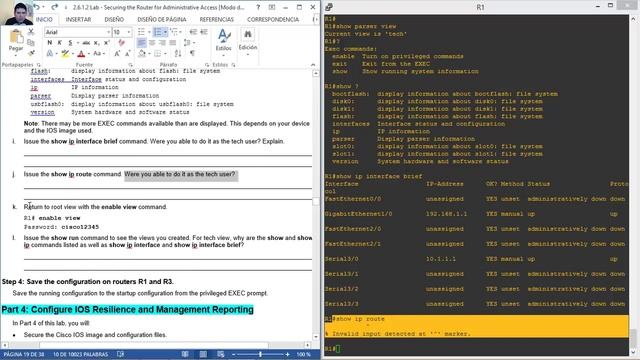Viewport: 640px width, 360px height.
Task: Click the 100 % zoom level
Action: pyautogui.click(x=304, y=354)
